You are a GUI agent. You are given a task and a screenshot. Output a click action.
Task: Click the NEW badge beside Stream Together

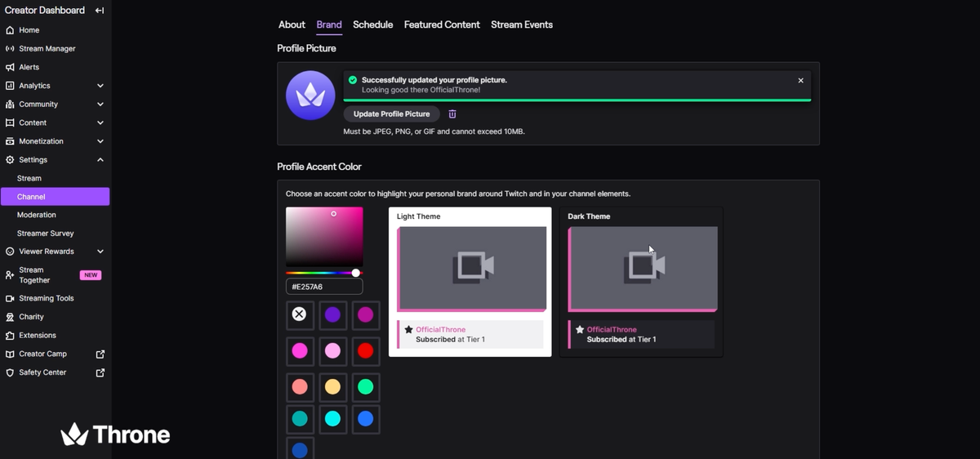click(x=91, y=275)
